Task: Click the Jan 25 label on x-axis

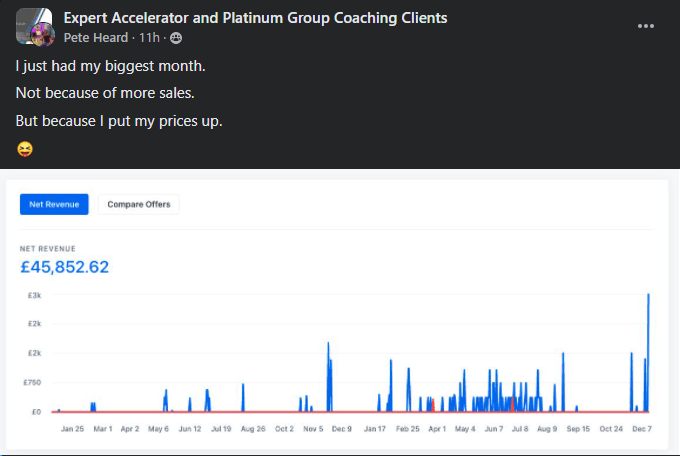Action: point(72,428)
